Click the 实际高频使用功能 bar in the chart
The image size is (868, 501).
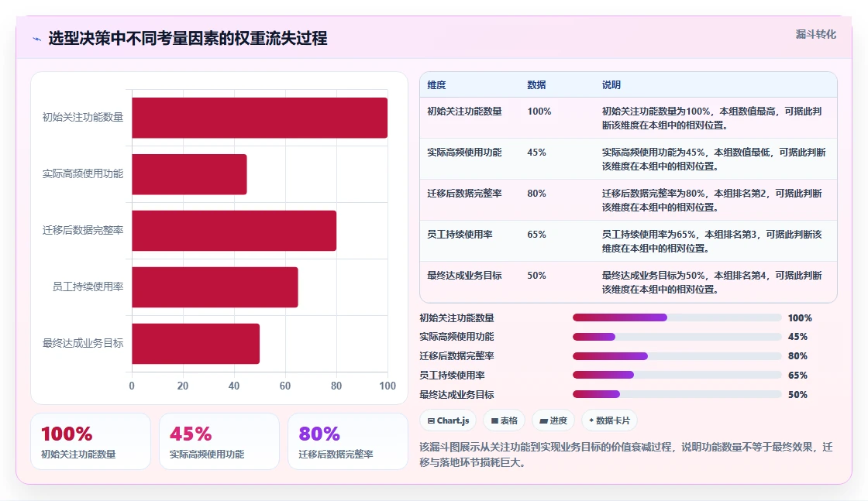(189, 174)
